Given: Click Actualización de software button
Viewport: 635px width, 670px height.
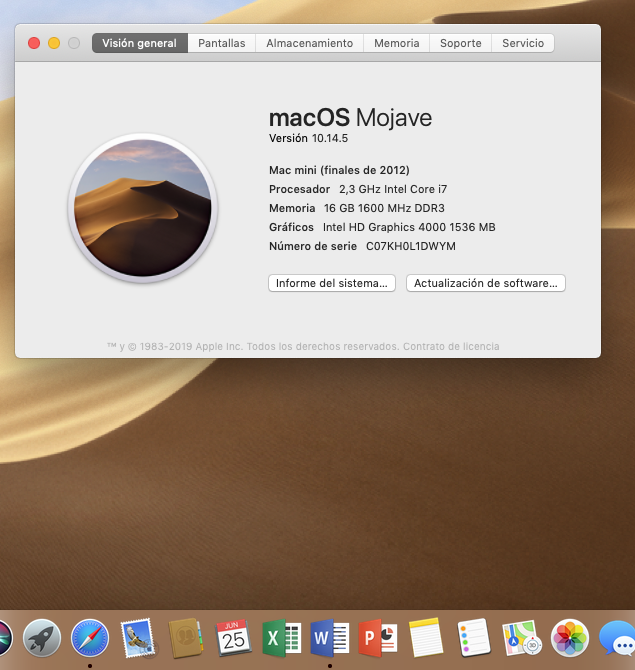Looking at the screenshot, I should pyautogui.click(x=486, y=283).
